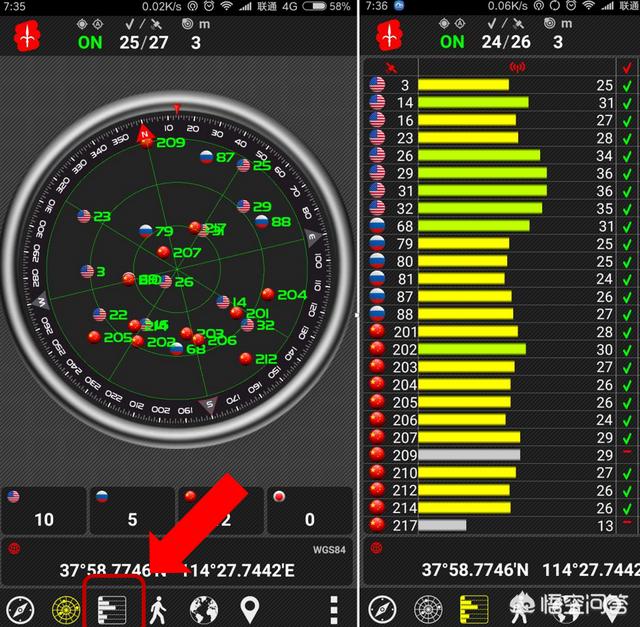This screenshot has width=640, height=627.
Task: Toggle GPS ON status in left screen
Action: coord(90,42)
